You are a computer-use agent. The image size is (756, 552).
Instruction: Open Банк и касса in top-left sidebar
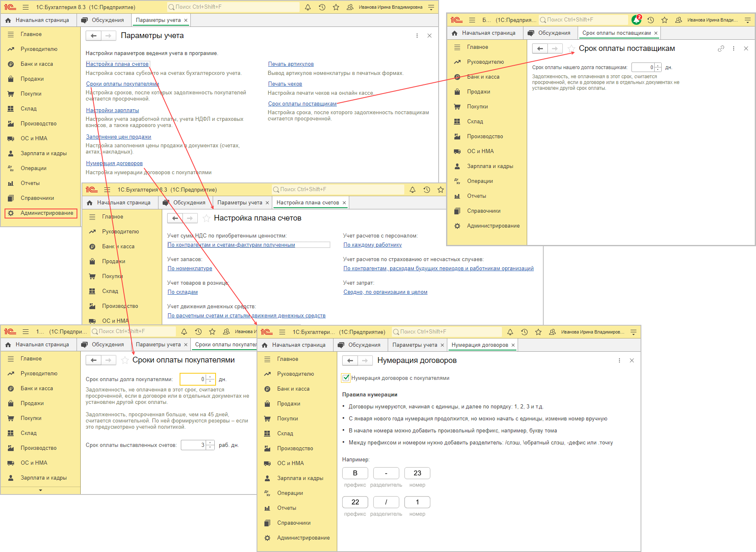coord(37,64)
